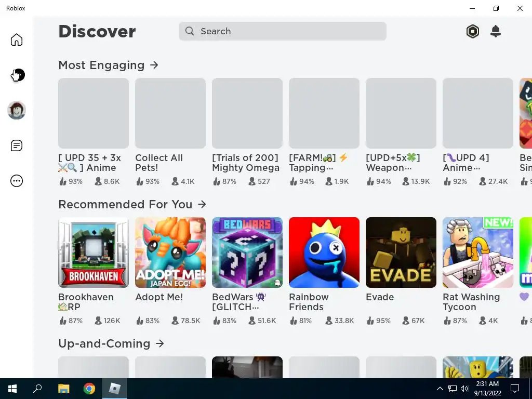Open the network status tray icon
Image resolution: width=532 pixels, height=399 pixels.
point(453,389)
